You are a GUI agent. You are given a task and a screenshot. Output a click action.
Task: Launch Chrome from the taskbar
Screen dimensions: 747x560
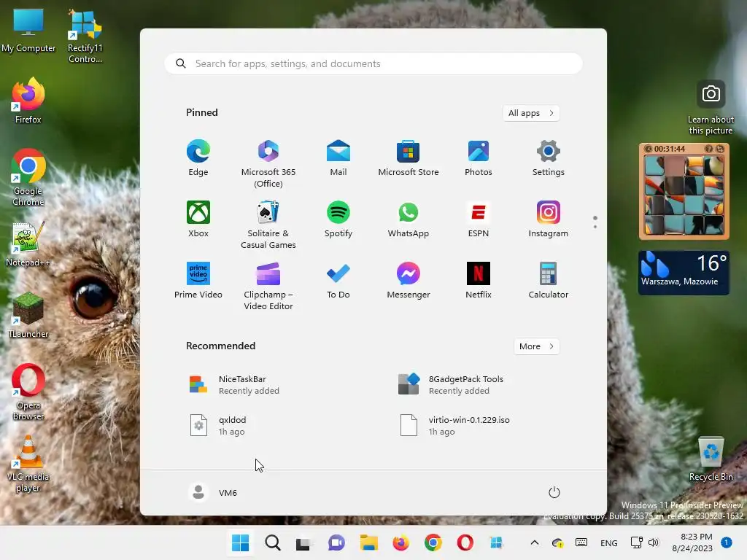(x=433, y=542)
